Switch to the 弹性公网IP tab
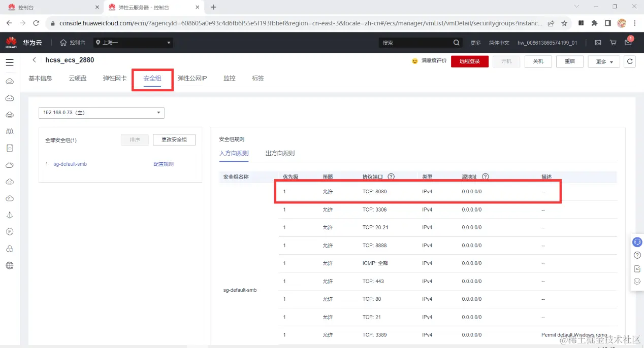 click(192, 79)
